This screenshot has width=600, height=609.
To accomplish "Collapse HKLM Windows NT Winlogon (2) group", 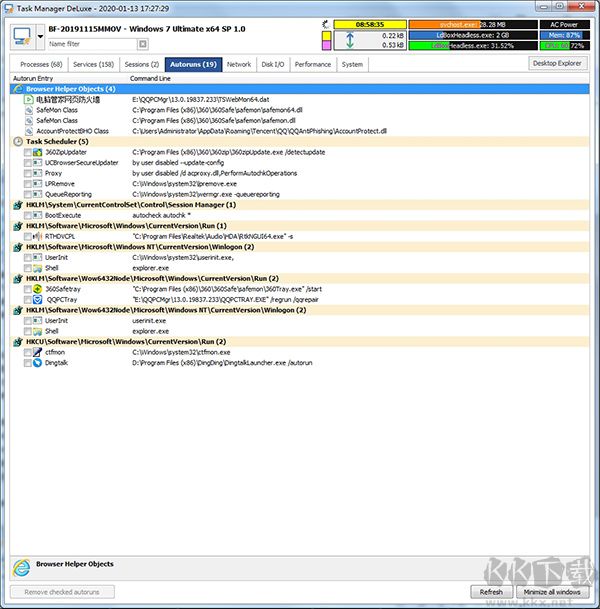I will [x=299, y=247].
